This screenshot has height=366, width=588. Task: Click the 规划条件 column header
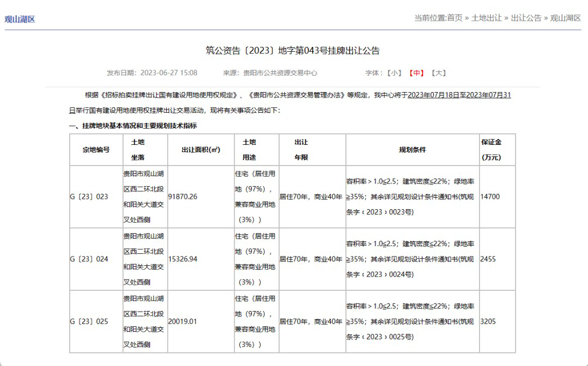click(x=413, y=150)
